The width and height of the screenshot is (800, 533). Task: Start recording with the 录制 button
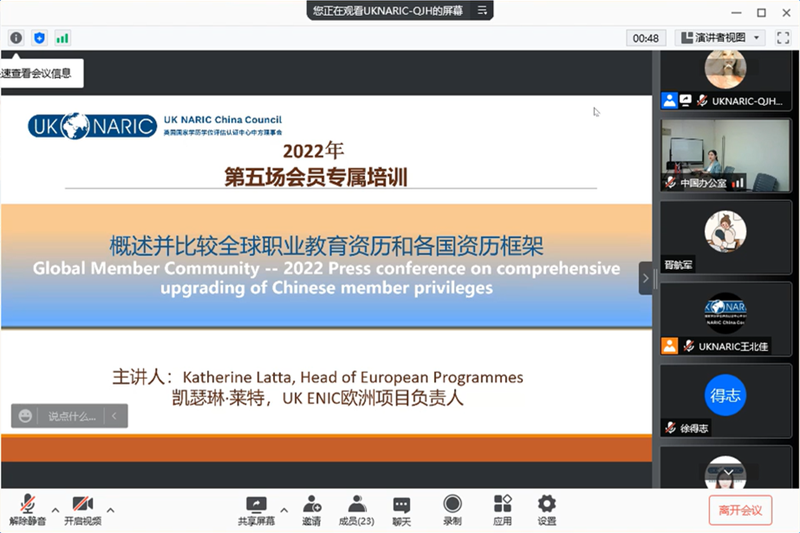pos(452,509)
